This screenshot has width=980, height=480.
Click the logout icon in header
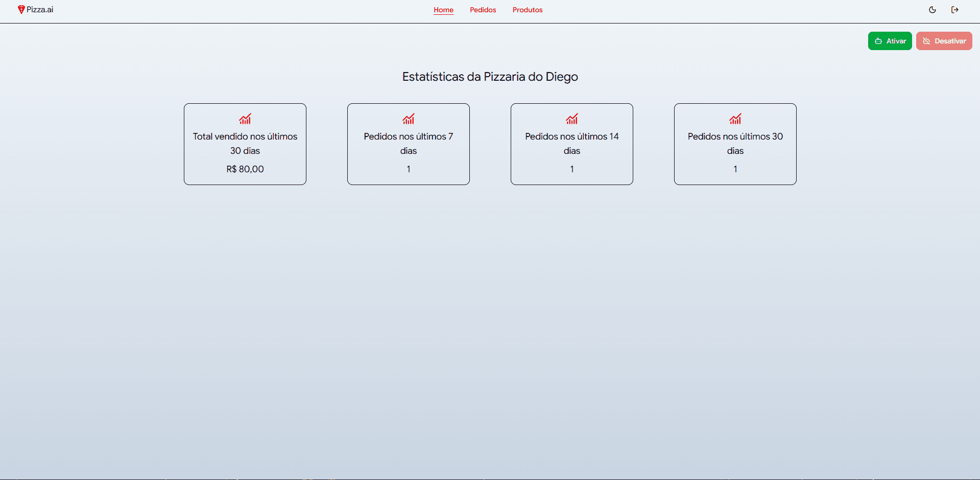(954, 10)
